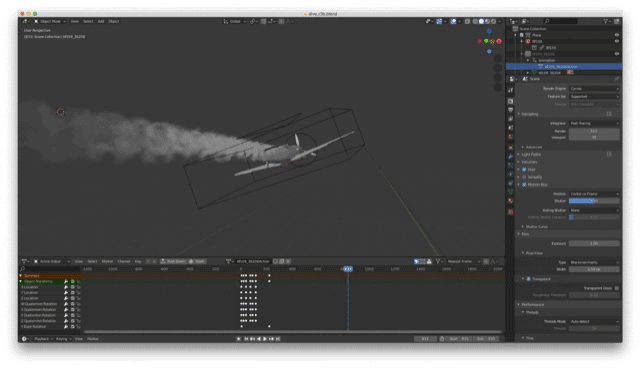
Task: Click the current frame marker in timeline
Action: (x=348, y=268)
